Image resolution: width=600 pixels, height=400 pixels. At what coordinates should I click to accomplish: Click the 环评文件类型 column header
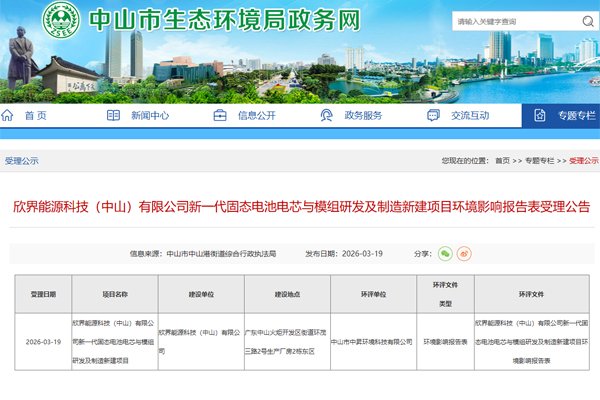coord(445,294)
